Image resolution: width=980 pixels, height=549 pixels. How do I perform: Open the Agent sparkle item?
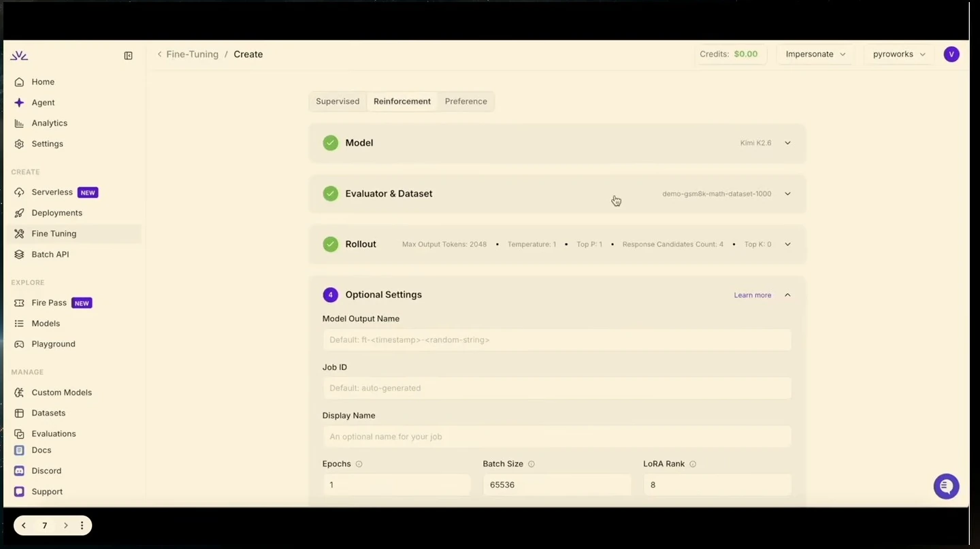[x=43, y=103]
